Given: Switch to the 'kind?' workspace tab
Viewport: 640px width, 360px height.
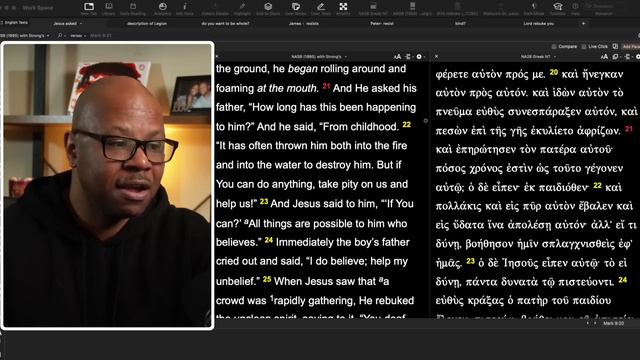Looking at the screenshot, I should [x=460, y=24].
